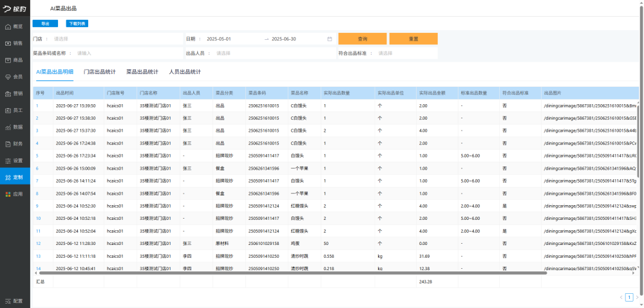Open the 门店 store dropdown
644x308 pixels.
pyautogui.click(x=117, y=39)
